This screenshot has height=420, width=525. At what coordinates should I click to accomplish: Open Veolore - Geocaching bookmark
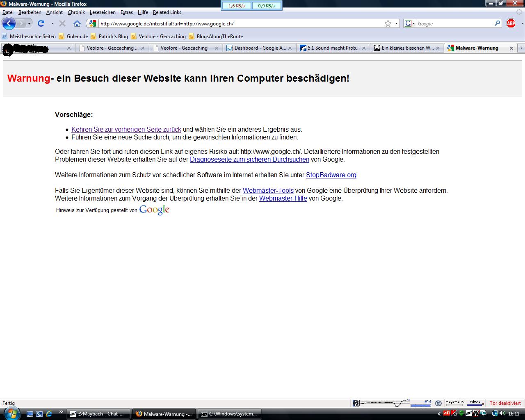(158, 37)
